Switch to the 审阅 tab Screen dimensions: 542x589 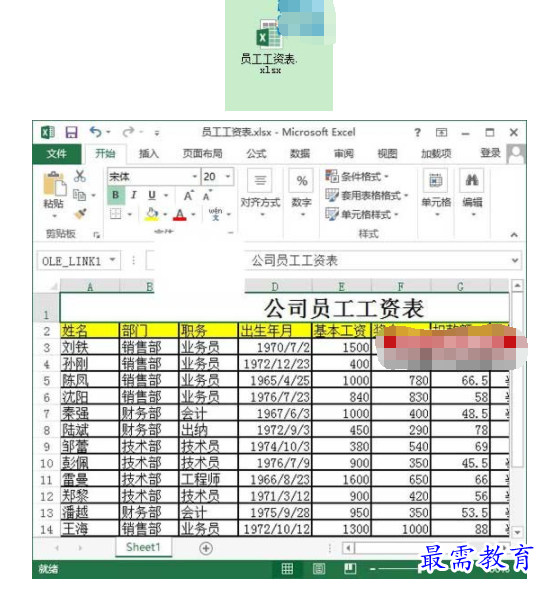[x=344, y=154]
